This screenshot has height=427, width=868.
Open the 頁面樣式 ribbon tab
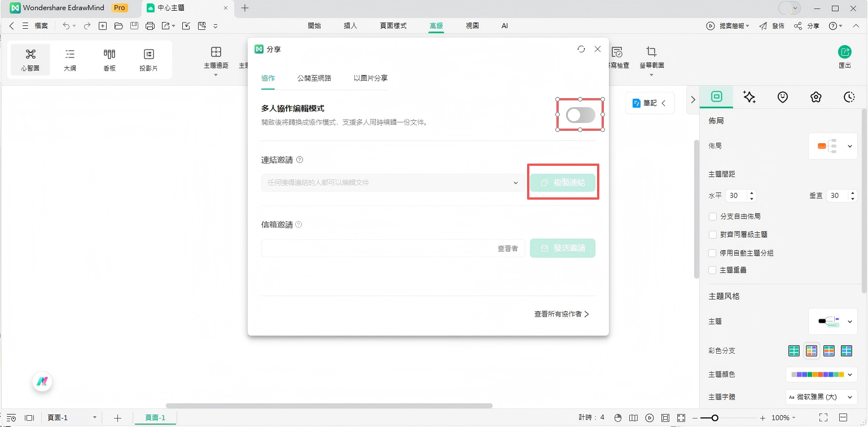(x=393, y=26)
